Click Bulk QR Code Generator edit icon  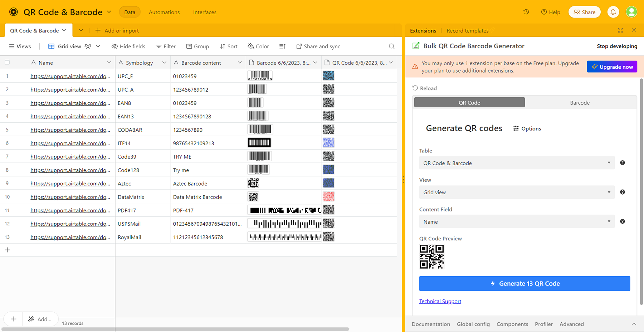coord(416,46)
